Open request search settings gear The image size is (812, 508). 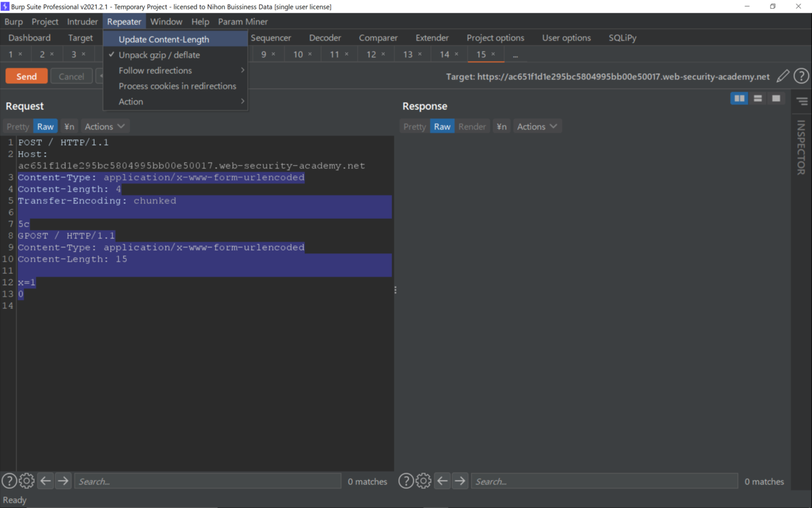[x=26, y=481]
